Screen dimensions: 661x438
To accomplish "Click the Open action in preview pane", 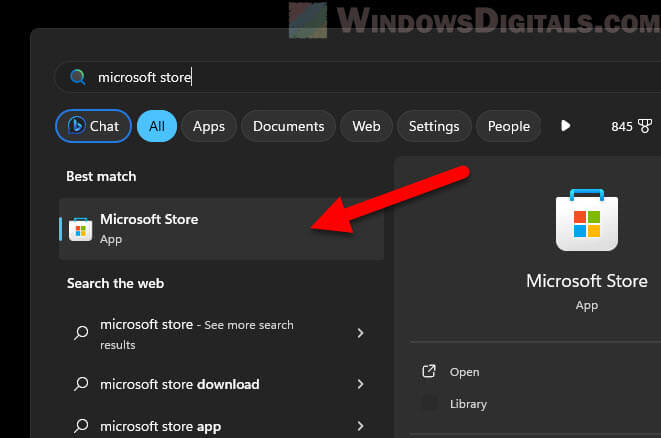I will coord(464,372).
